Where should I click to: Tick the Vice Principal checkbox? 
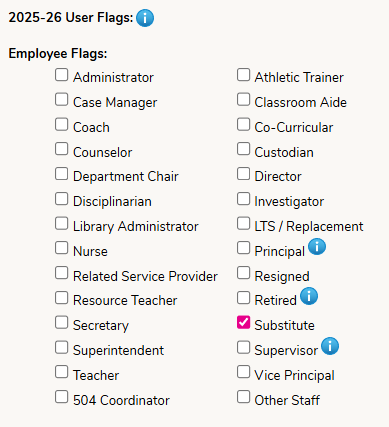pos(243,372)
